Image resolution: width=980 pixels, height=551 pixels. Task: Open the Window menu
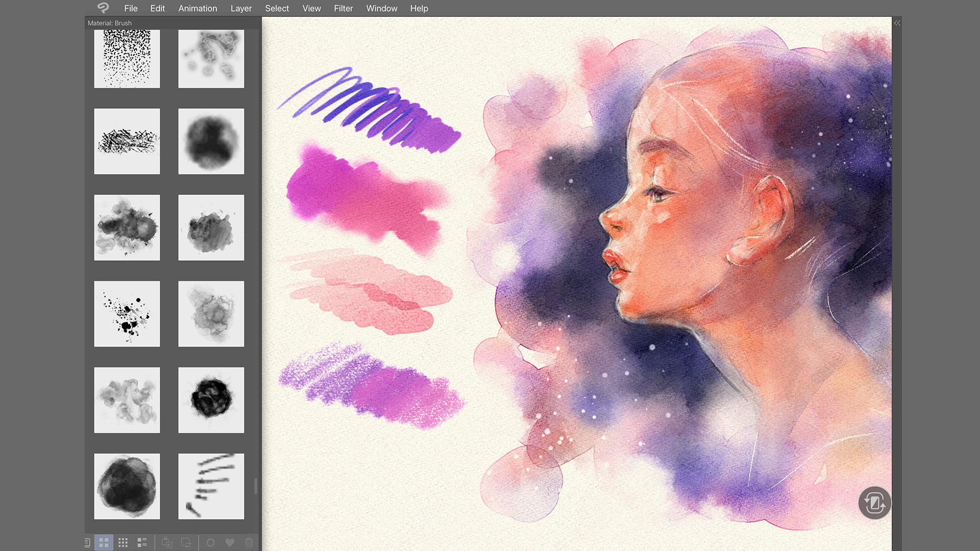[x=381, y=8]
